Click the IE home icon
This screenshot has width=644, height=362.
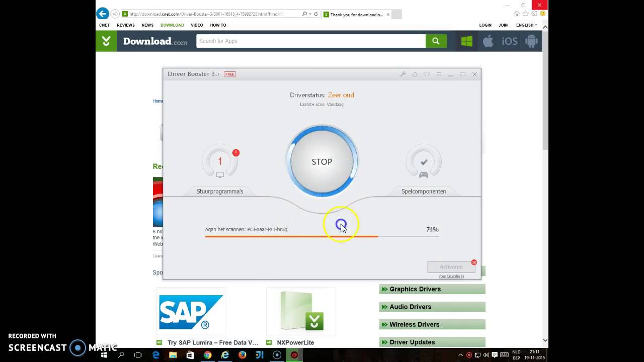click(x=517, y=14)
